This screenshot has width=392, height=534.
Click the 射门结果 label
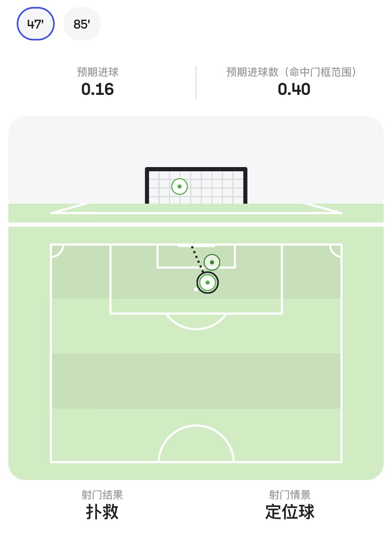[102, 495]
